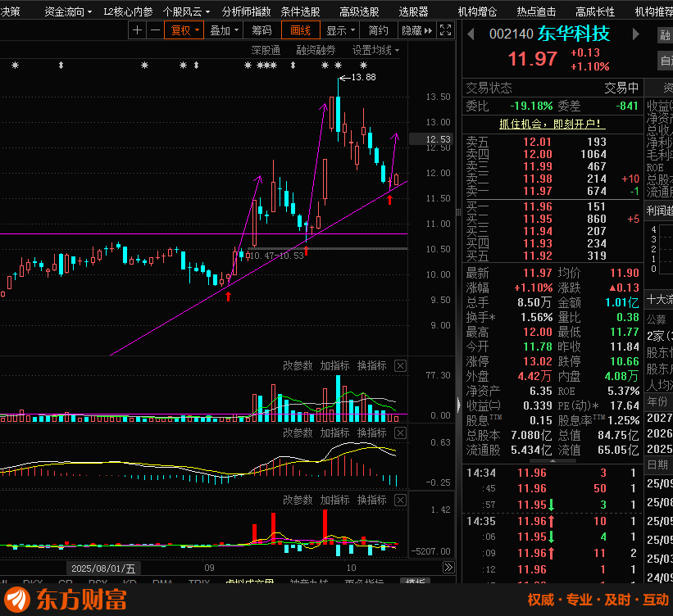This screenshot has width=673, height=616.
Task: Toggle 画线 drawing mode
Action: pyautogui.click(x=301, y=30)
